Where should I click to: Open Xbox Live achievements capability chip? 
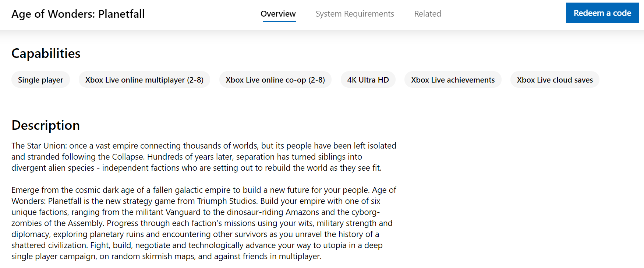(x=453, y=80)
